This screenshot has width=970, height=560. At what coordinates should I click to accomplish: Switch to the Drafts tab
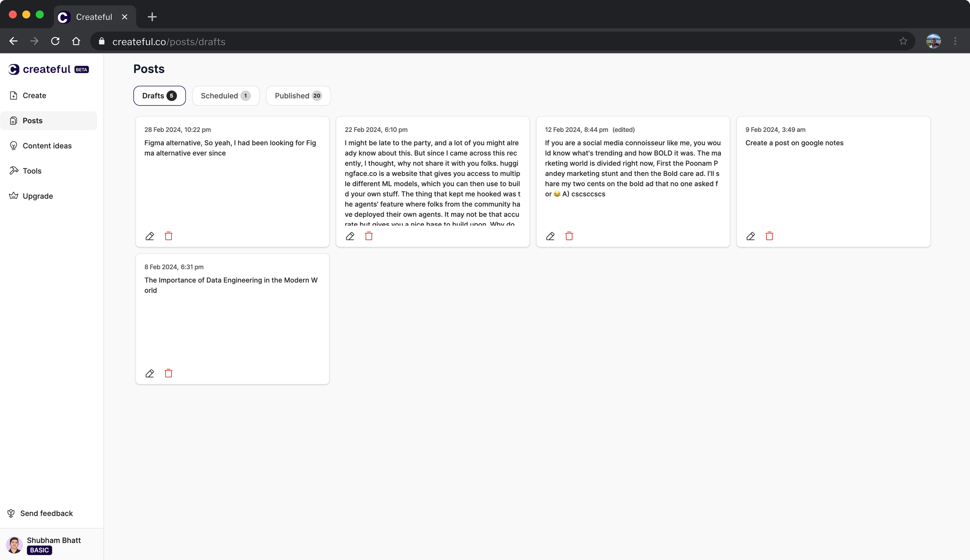pos(159,96)
